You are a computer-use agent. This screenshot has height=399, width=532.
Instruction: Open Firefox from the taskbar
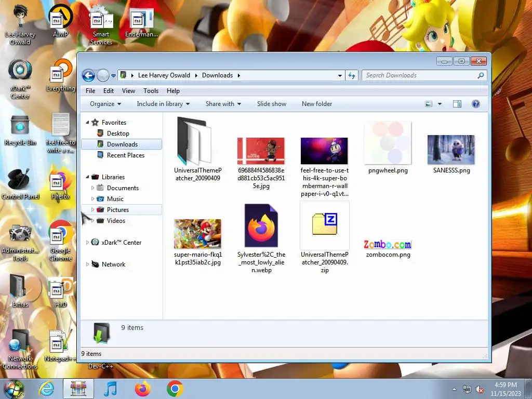142,389
